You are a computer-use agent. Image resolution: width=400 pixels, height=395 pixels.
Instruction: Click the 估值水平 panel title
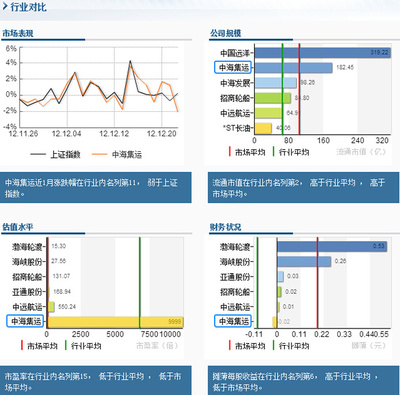[x=18, y=227]
